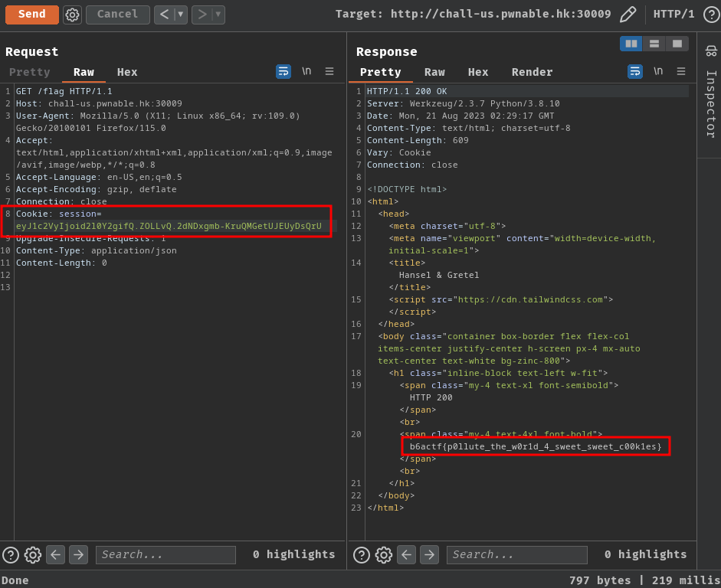Click the Host header line
This screenshot has height=588, width=721.
tap(99, 103)
